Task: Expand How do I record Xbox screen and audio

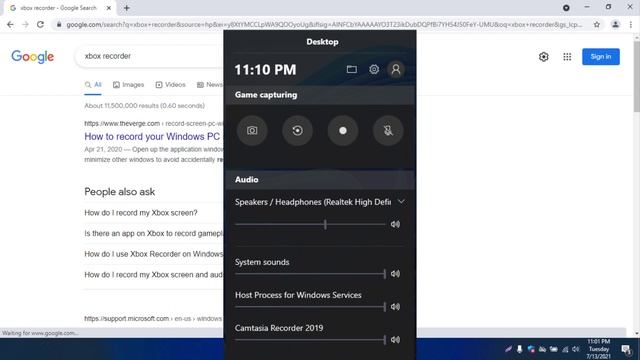Action: (x=153, y=275)
